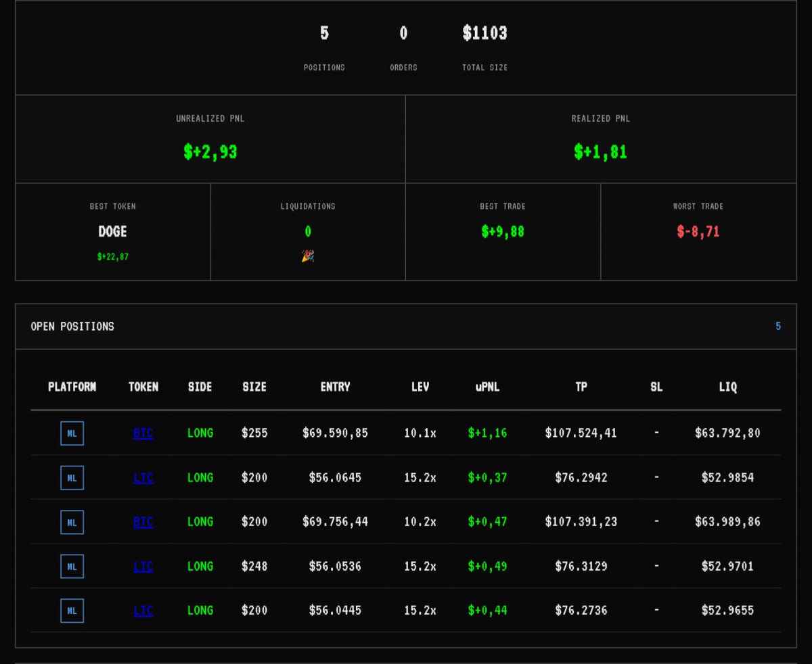Open the BTC link in the $255 position row
Screen dimensions: 812x664
(143, 433)
